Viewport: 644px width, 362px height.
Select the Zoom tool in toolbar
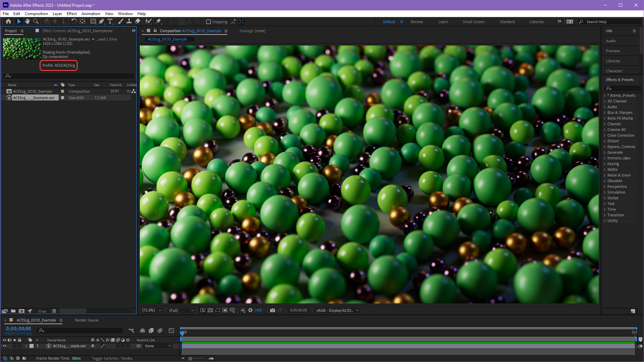[x=36, y=21]
